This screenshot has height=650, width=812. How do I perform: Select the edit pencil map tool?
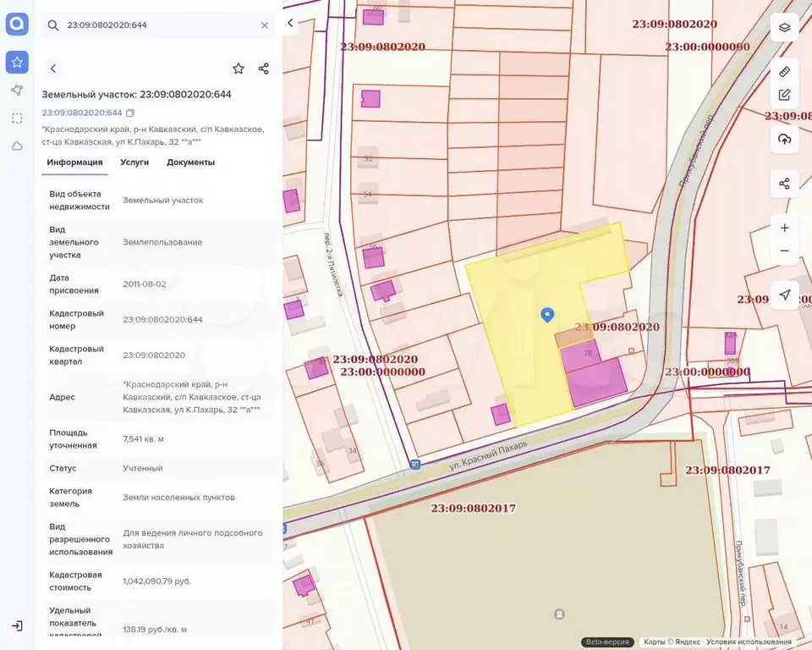click(x=785, y=95)
